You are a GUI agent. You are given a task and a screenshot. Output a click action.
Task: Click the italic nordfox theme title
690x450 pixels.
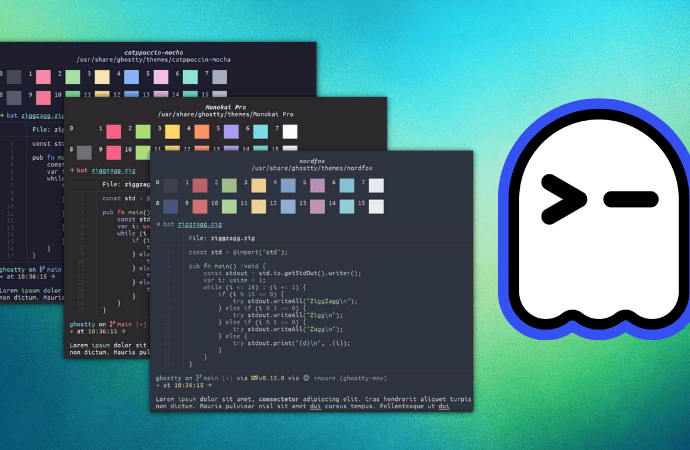[312, 161]
